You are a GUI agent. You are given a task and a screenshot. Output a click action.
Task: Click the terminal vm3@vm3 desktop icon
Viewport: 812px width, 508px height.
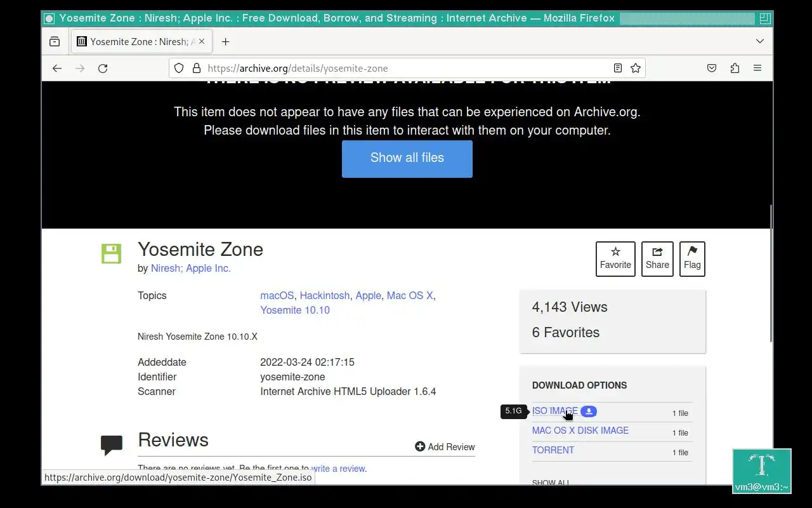pos(762,471)
